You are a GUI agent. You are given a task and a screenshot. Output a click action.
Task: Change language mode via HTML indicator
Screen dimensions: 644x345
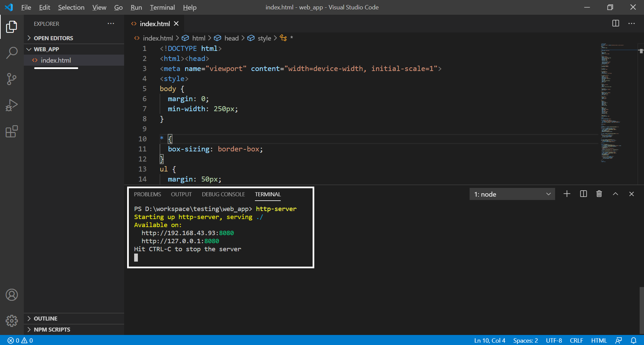point(599,340)
